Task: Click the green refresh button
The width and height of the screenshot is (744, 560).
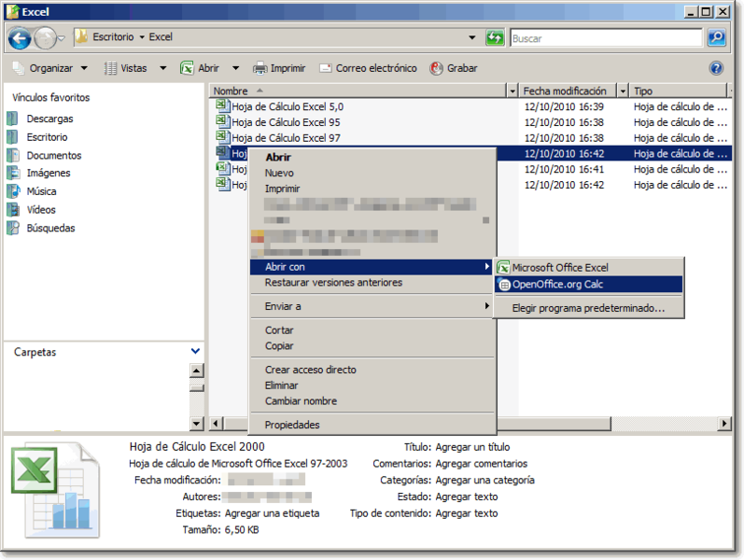Action: [495, 37]
